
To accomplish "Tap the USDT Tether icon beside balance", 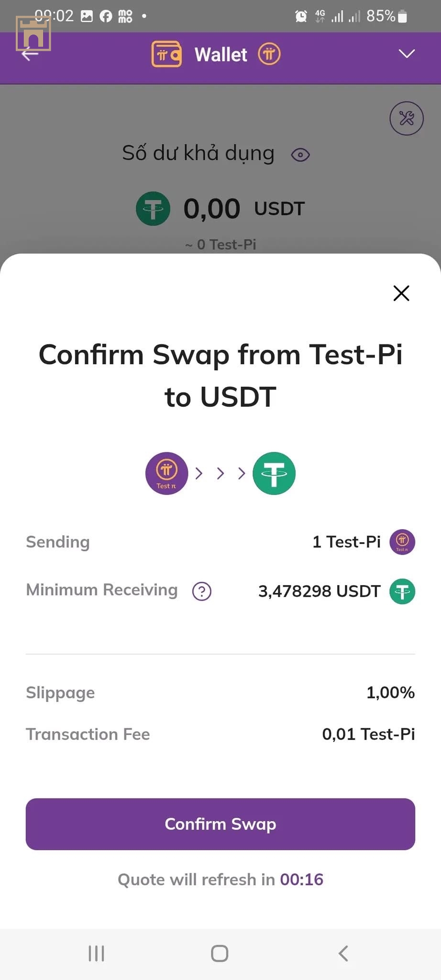I will 153,209.
